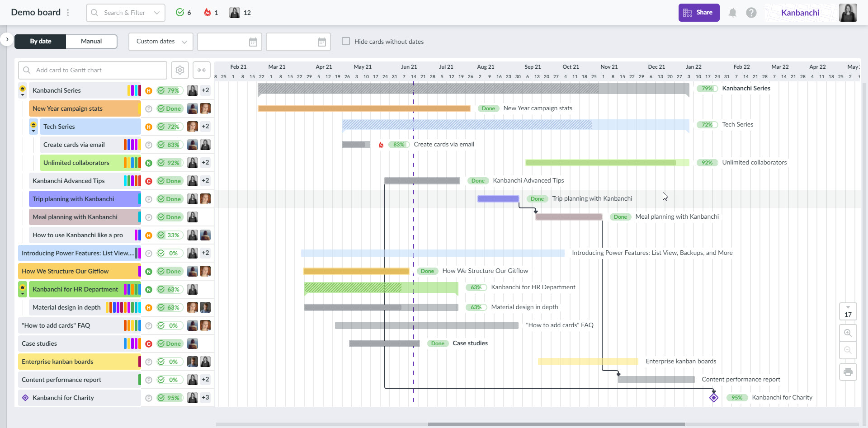
Task: Collapse the Kanbanchi for HR Department epic
Action: point(23,289)
